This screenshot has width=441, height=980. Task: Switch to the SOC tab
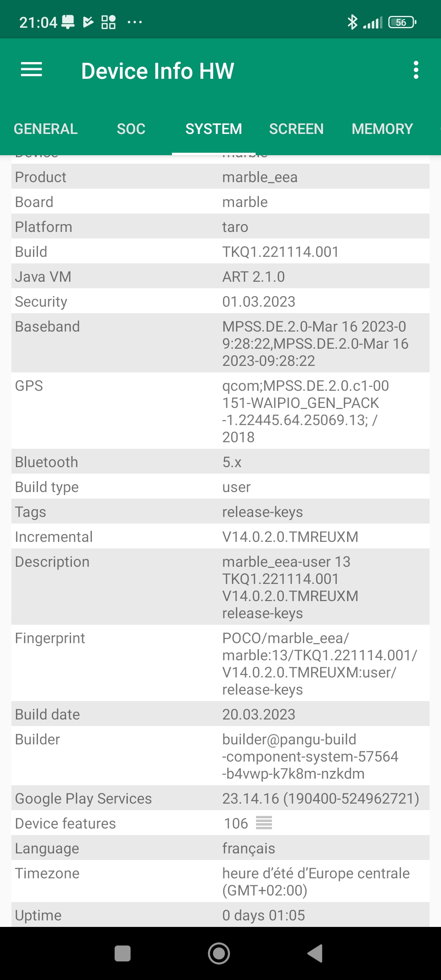click(x=131, y=129)
